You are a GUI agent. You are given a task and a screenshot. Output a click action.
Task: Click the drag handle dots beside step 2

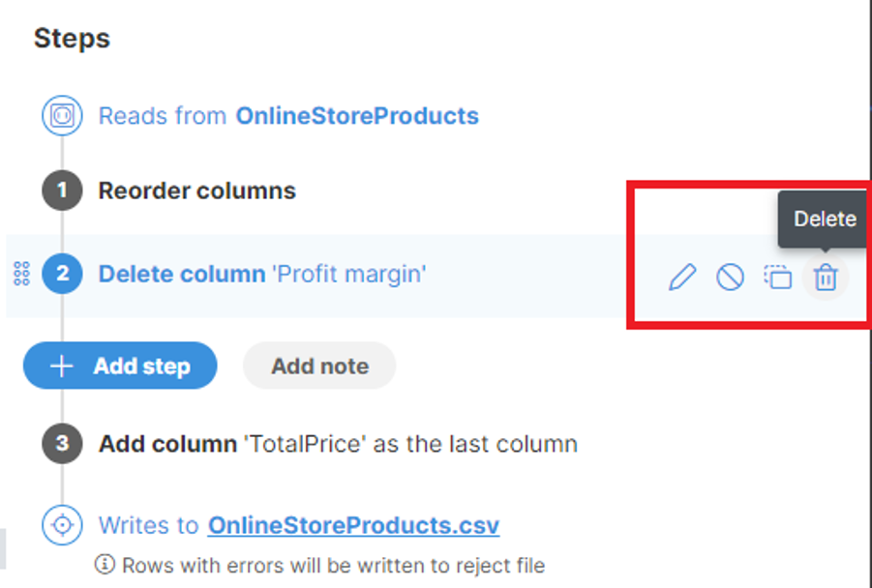pos(21,275)
